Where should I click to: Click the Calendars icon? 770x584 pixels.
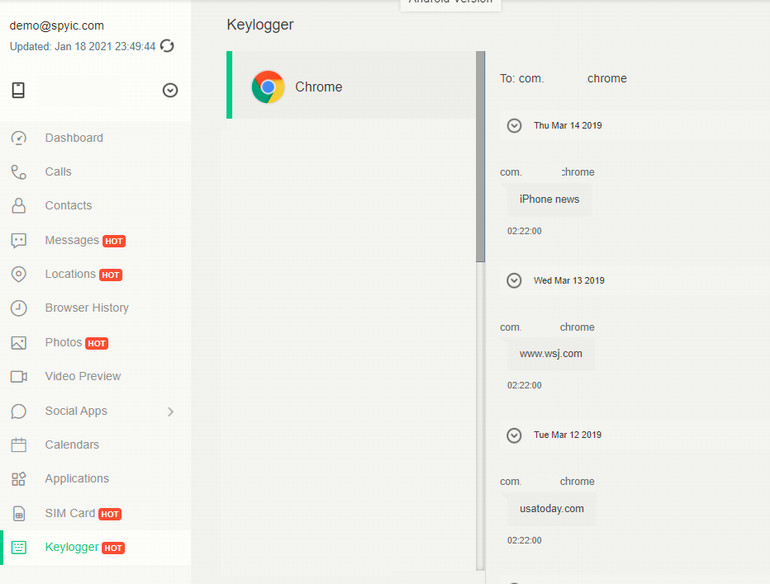(19, 445)
